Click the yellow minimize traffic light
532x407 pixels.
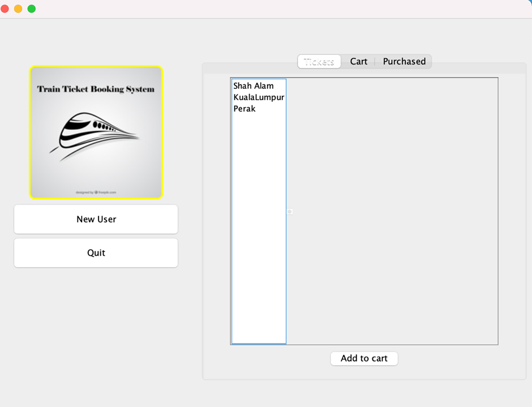tap(19, 9)
